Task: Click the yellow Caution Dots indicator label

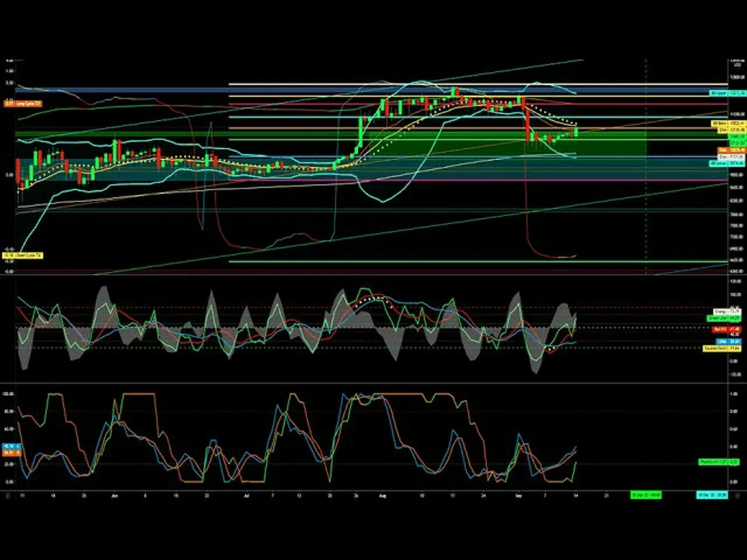Action: pyautogui.click(x=722, y=348)
